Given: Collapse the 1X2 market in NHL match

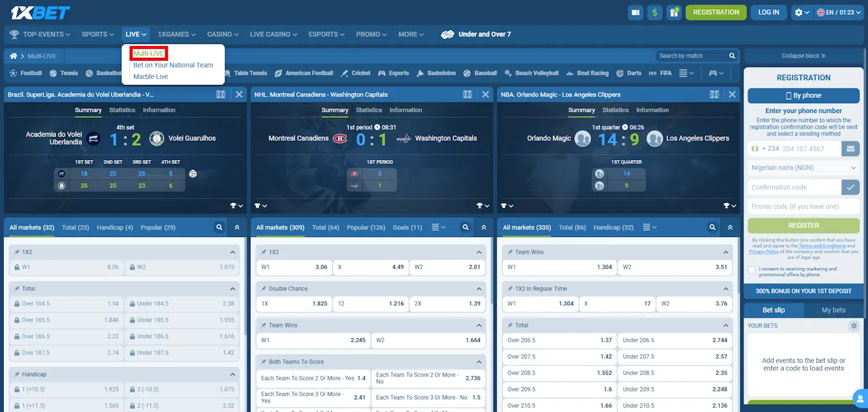Looking at the screenshot, I should click(x=477, y=252).
